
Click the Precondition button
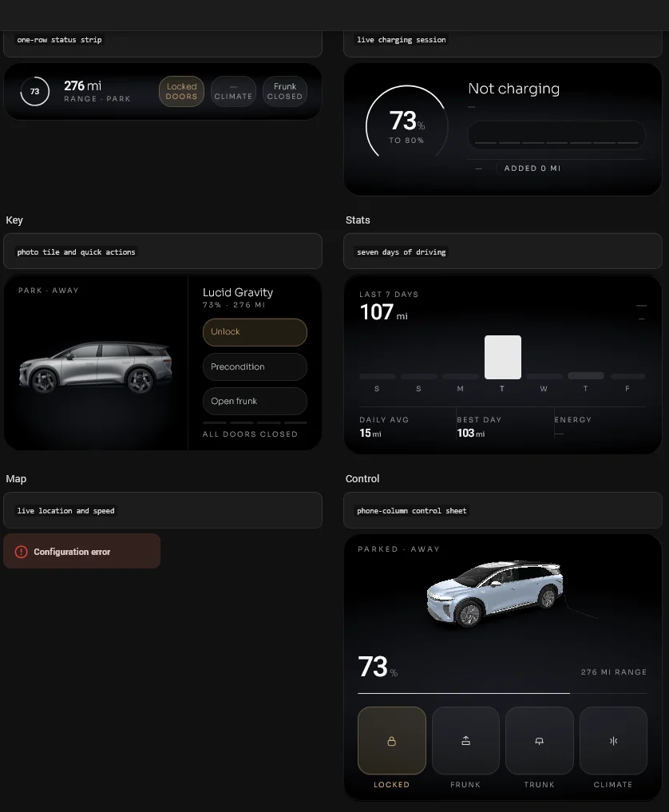coord(255,366)
